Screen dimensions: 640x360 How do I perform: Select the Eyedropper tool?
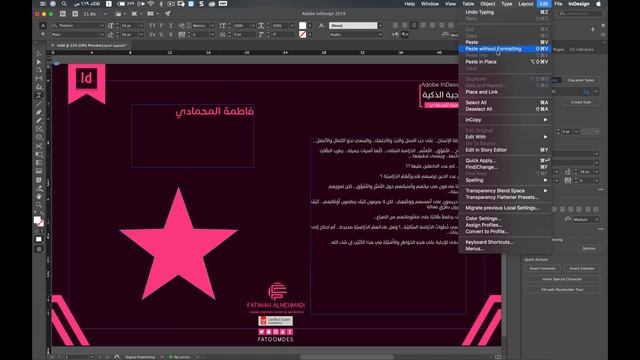(39, 188)
